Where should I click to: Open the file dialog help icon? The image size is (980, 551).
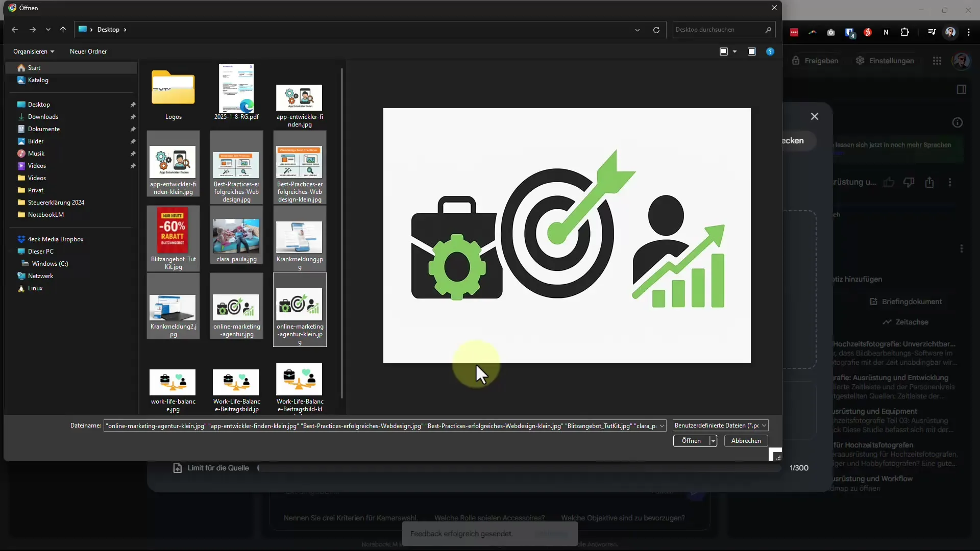click(x=770, y=52)
